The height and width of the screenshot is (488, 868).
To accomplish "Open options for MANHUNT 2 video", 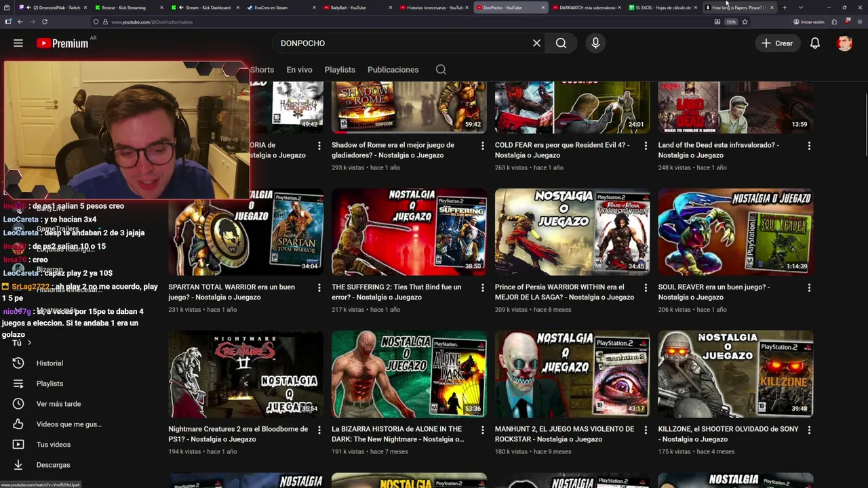I will (646, 430).
